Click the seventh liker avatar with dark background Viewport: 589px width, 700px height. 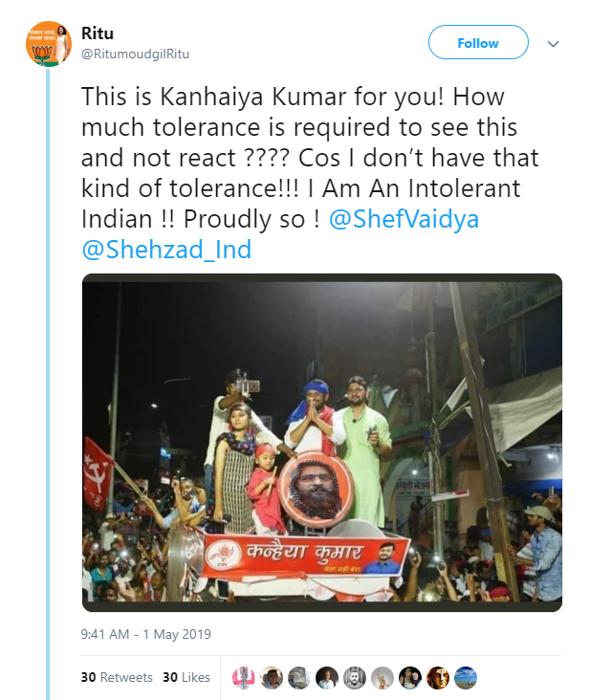click(410, 678)
